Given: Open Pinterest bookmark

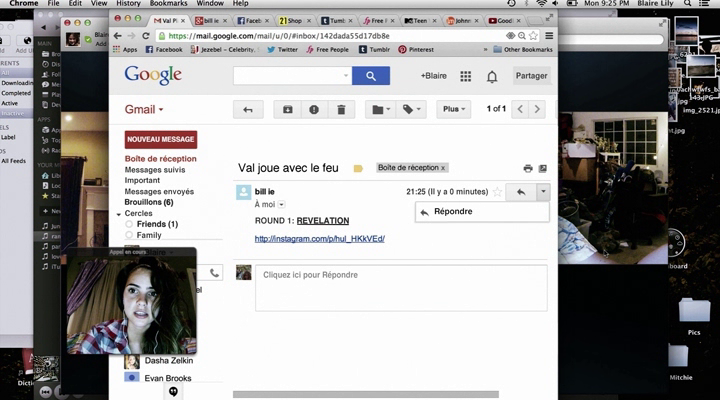Looking at the screenshot, I should pos(416,50).
